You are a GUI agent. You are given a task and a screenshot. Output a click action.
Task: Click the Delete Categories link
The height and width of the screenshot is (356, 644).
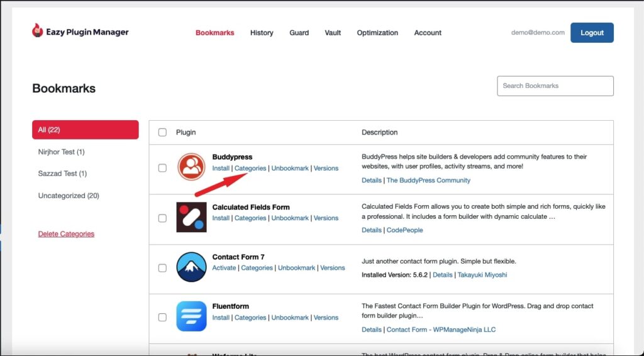pos(66,234)
